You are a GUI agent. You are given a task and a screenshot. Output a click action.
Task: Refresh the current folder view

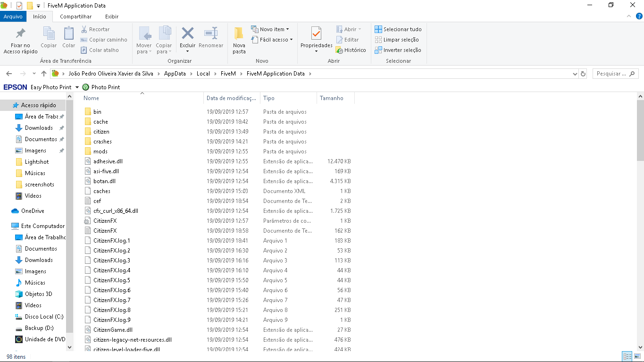pyautogui.click(x=583, y=74)
